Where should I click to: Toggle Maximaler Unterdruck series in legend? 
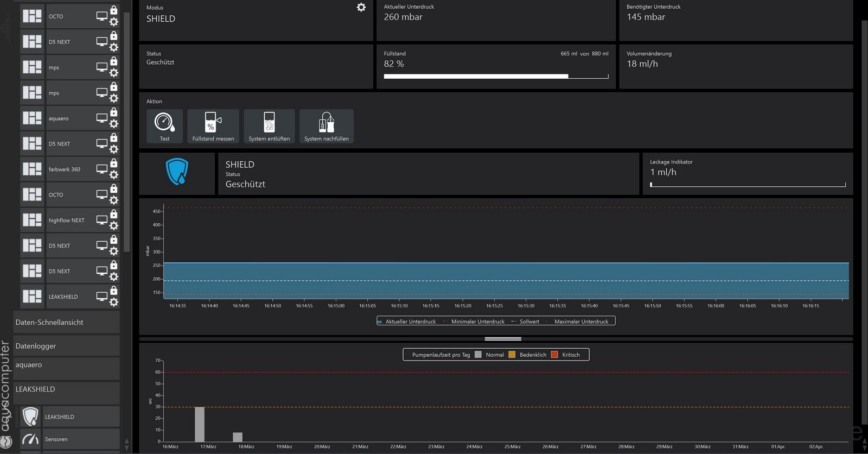click(x=577, y=321)
